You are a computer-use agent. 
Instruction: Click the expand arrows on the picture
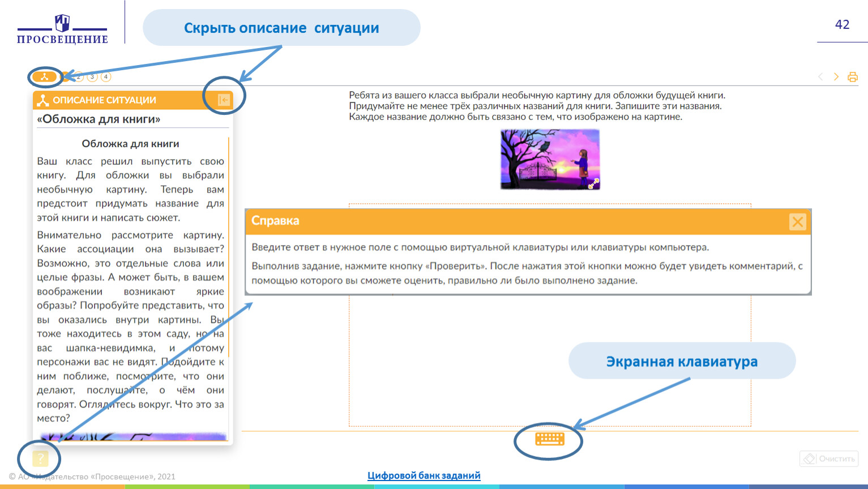(x=593, y=183)
